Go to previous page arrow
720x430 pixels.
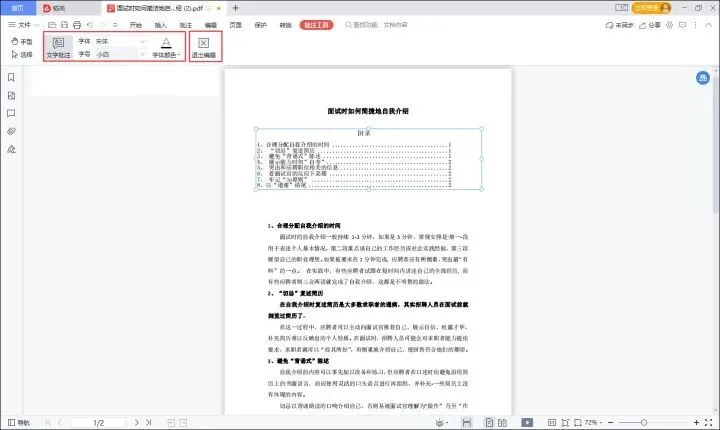click(x=60, y=422)
